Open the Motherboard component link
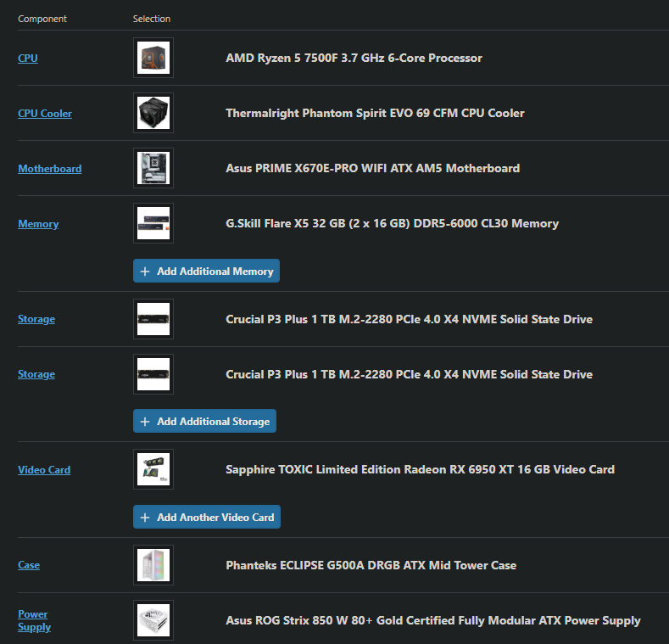The width and height of the screenshot is (669, 644). click(x=49, y=169)
